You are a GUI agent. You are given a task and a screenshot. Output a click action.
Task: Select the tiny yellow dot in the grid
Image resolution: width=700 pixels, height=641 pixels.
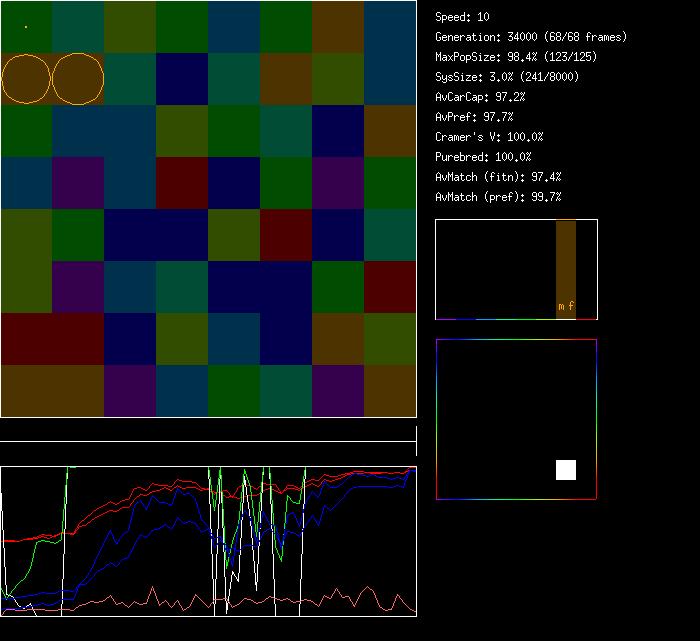pyautogui.click(x=26, y=27)
